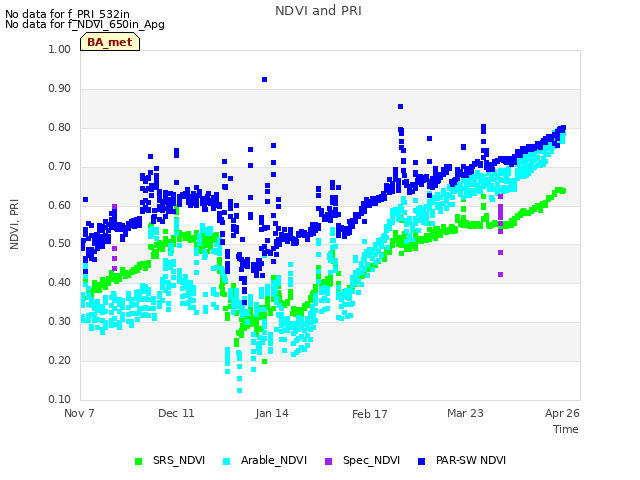Click the 'Apr 26' x-axis tick label
640x480 pixels.
tap(562, 413)
